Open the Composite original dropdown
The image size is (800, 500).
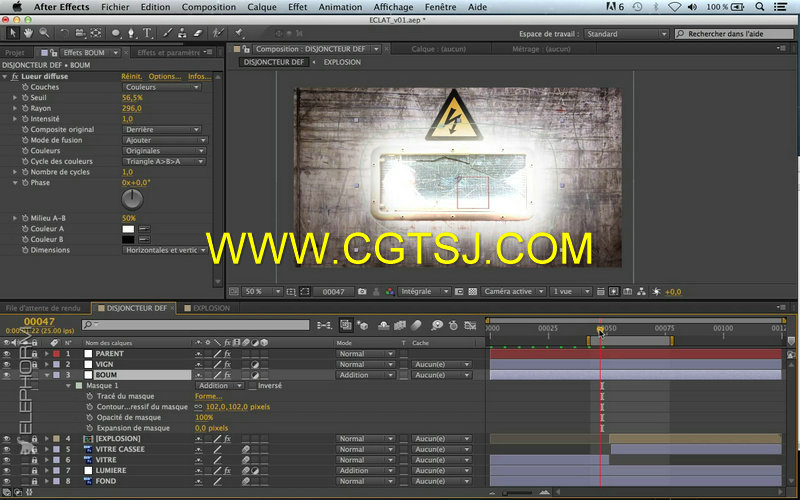[x=162, y=130]
